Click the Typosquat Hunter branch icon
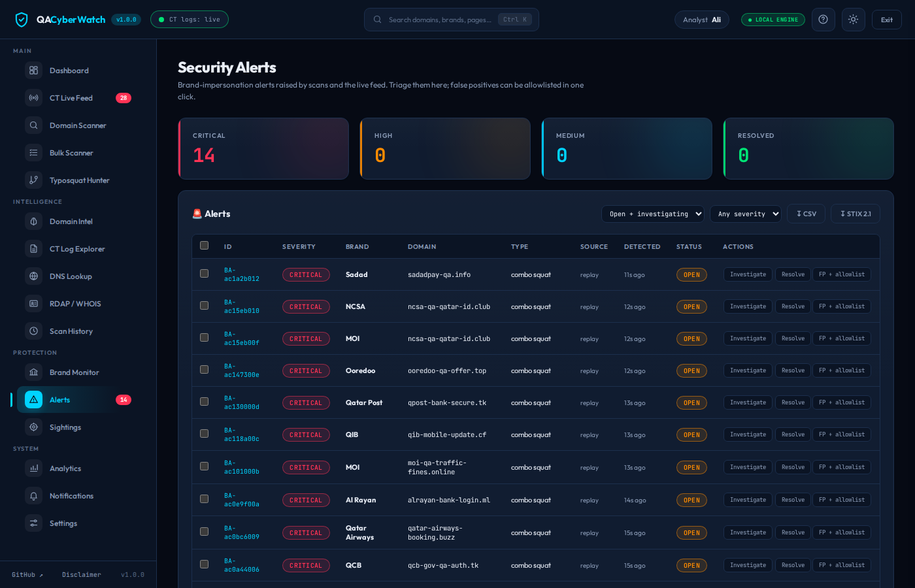This screenshot has width=915, height=588. point(34,180)
